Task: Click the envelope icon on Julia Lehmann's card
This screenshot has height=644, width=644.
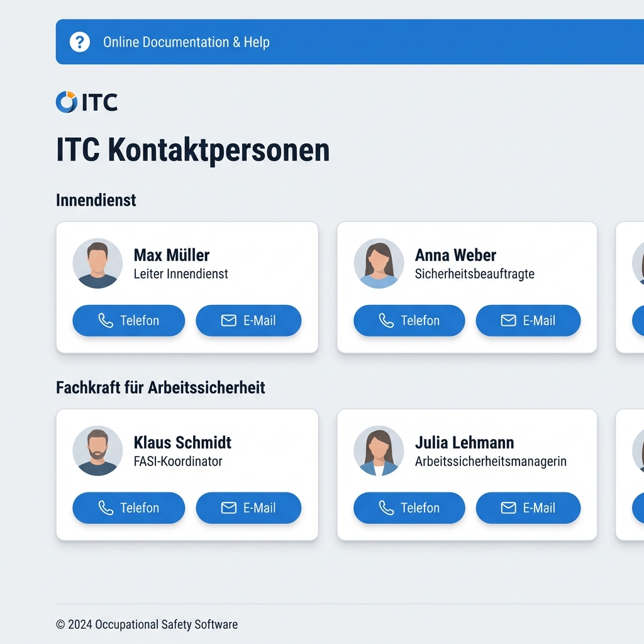Action: 508,508
